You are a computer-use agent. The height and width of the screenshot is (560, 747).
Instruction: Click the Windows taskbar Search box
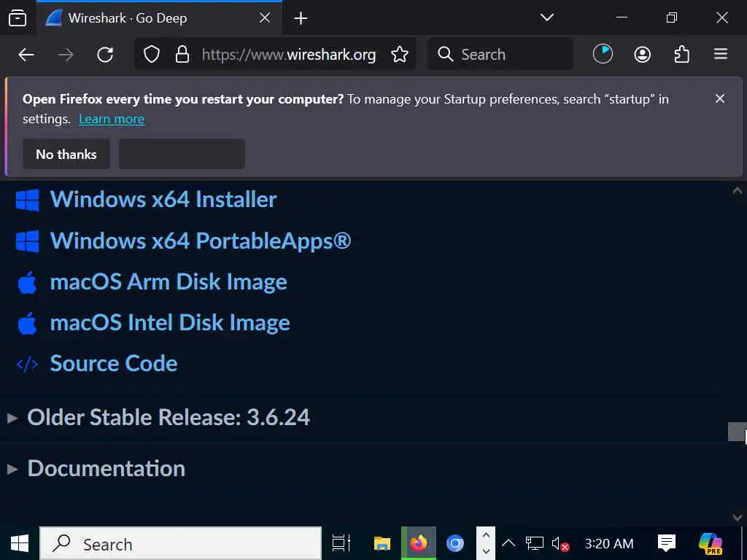click(181, 543)
